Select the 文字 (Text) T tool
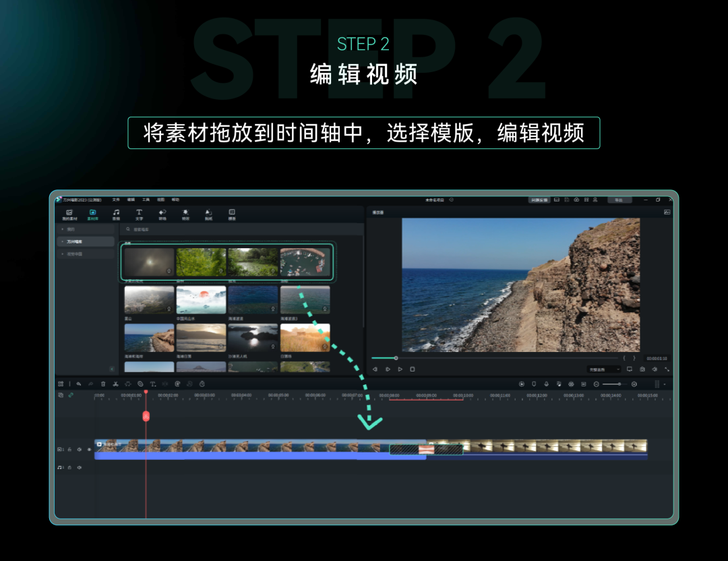This screenshot has width=728, height=561. [x=139, y=214]
